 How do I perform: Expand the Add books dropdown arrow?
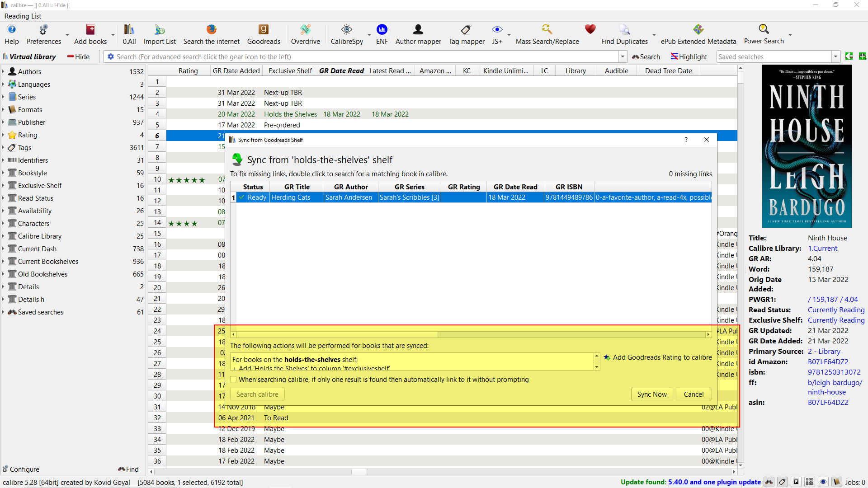pyautogui.click(x=113, y=35)
